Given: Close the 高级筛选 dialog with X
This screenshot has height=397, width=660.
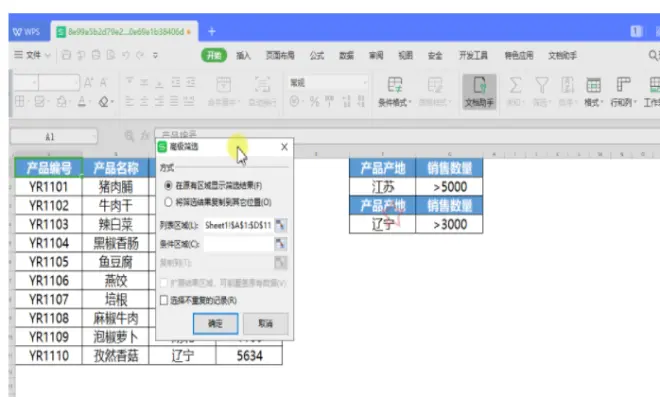Looking at the screenshot, I should 285,147.
